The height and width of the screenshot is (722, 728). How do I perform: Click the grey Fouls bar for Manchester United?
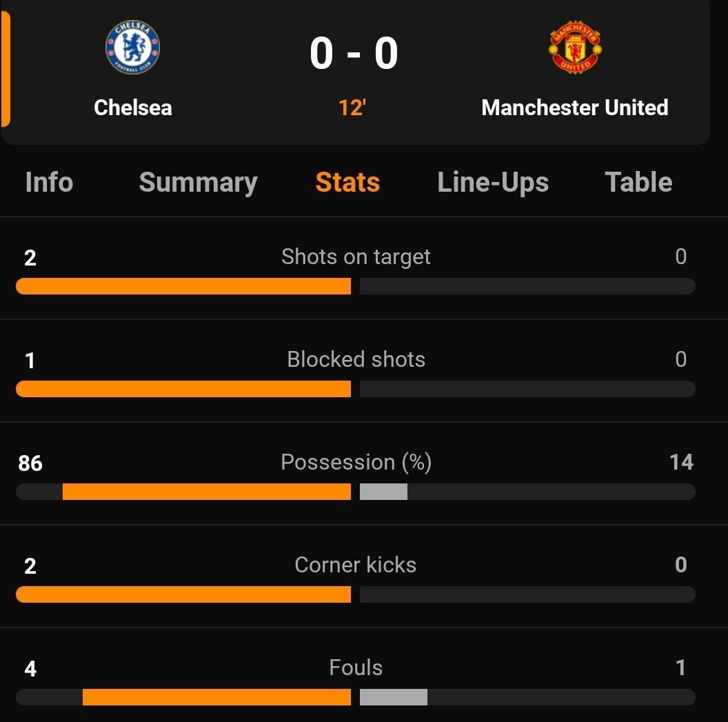coord(394,697)
